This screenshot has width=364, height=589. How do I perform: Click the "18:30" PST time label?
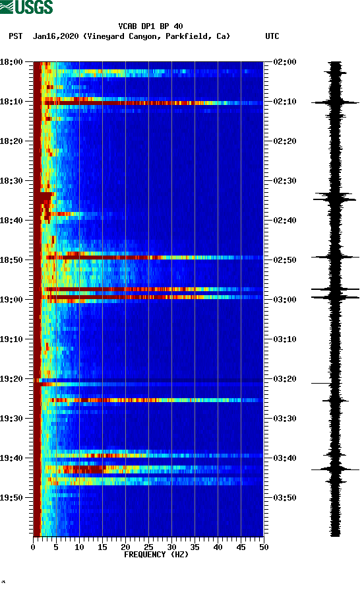[x=11, y=181]
